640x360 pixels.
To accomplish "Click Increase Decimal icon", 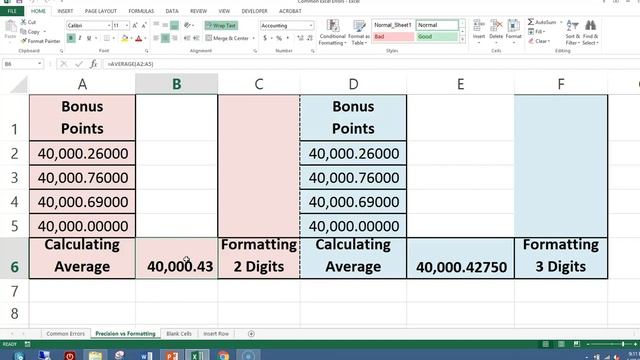I will [300, 38].
